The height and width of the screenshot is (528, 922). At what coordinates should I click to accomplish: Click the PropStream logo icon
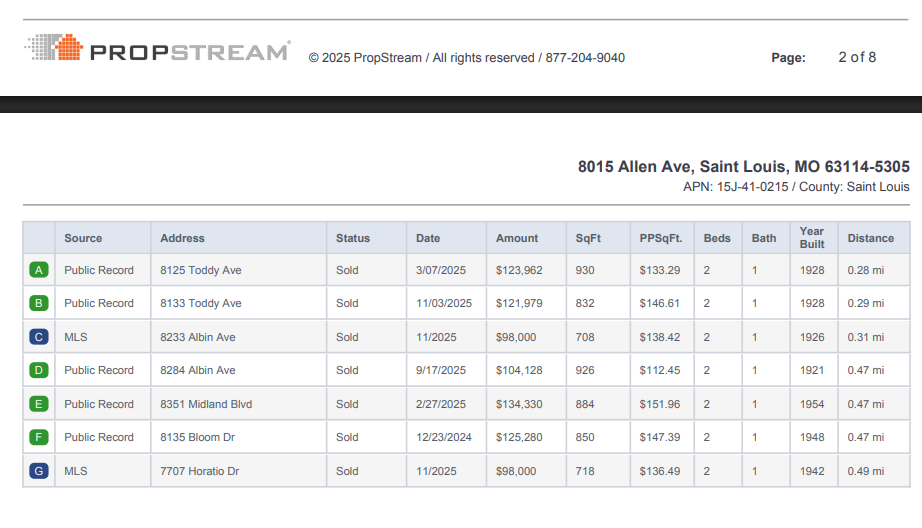(54, 48)
